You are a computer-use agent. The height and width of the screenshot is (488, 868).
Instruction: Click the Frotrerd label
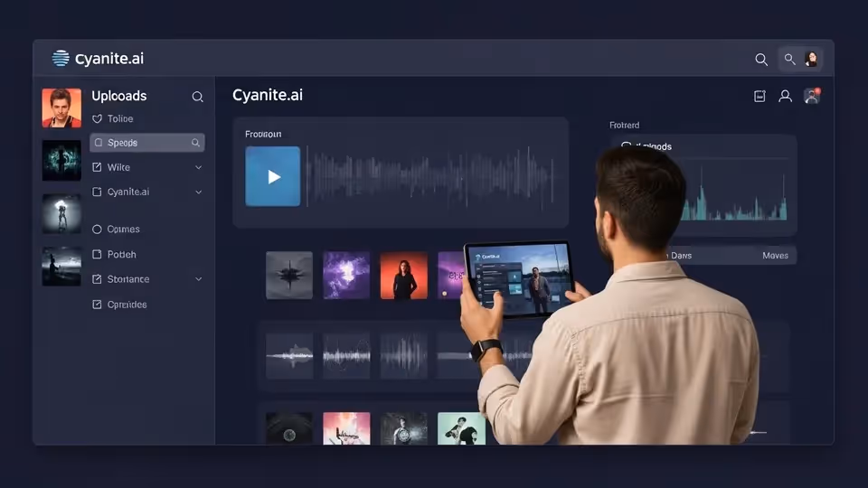pos(625,125)
